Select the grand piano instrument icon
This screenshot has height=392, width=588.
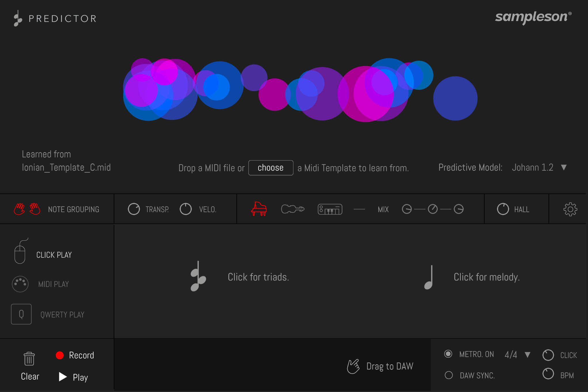[259, 209]
